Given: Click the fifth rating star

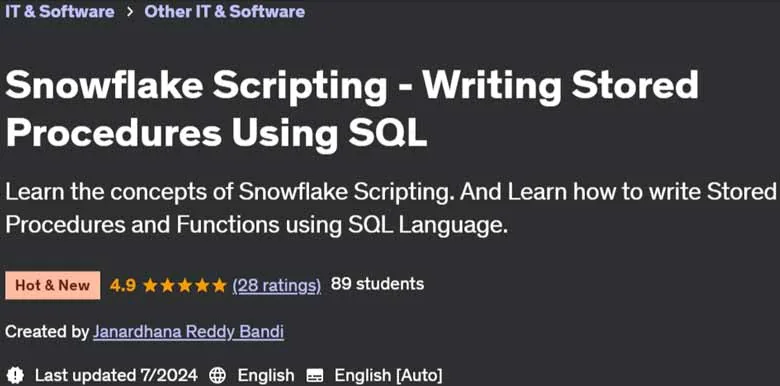Looking at the screenshot, I should click(219, 285).
